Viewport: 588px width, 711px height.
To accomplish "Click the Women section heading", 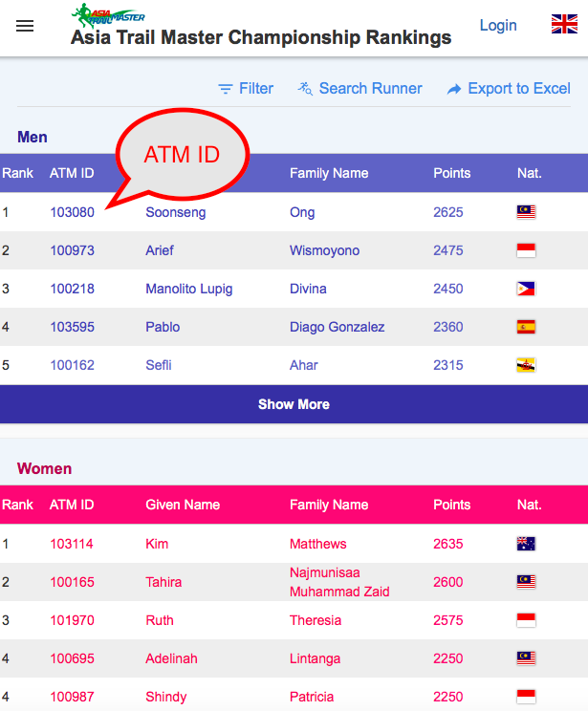I will point(45,468).
